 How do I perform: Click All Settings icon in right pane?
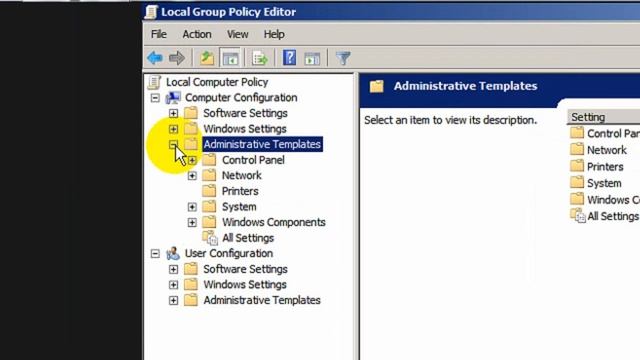click(x=578, y=216)
